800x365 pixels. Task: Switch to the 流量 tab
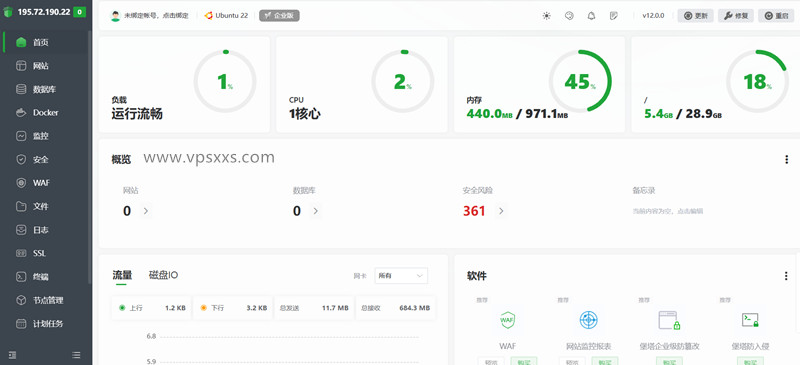(x=122, y=276)
